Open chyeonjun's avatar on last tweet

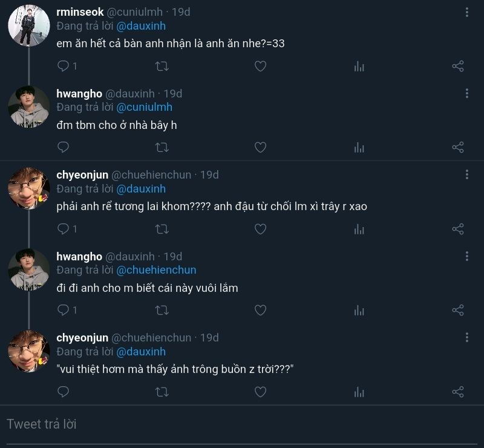28,351
